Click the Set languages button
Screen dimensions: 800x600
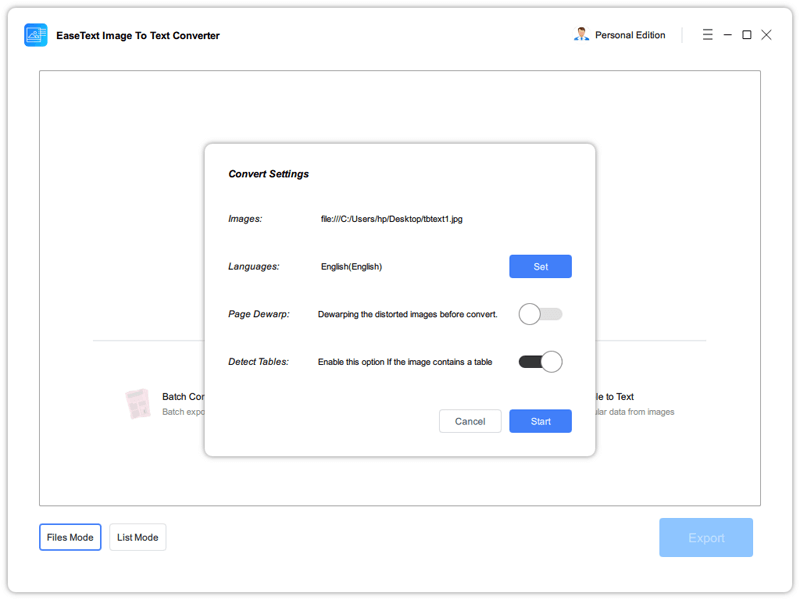(540, 266)
